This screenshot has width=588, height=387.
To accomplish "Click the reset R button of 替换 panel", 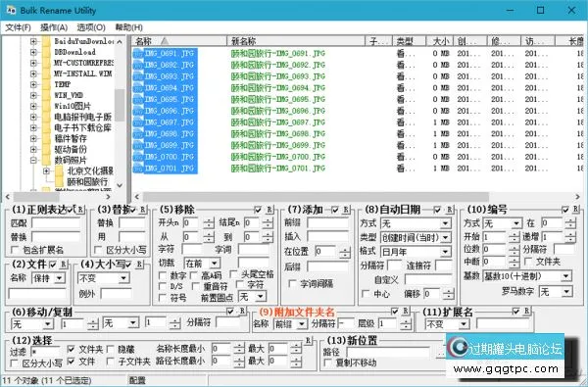I will (142, 210).
